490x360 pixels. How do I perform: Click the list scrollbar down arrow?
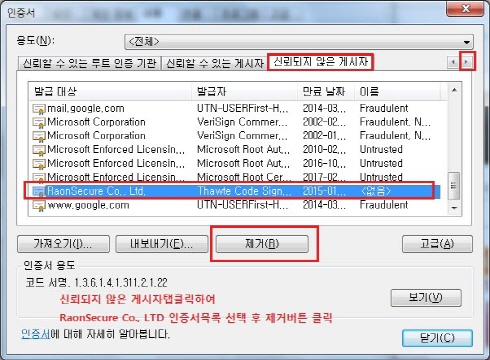point(454,208)
